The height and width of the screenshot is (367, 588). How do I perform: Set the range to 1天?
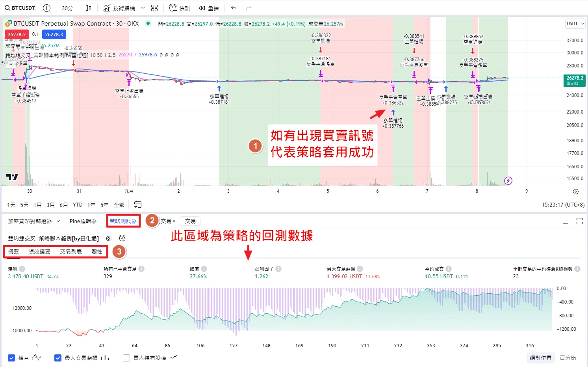coord(11,205)
